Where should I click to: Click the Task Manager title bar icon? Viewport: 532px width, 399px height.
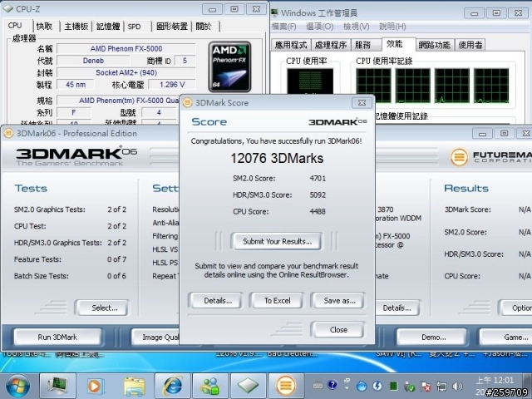275,13
